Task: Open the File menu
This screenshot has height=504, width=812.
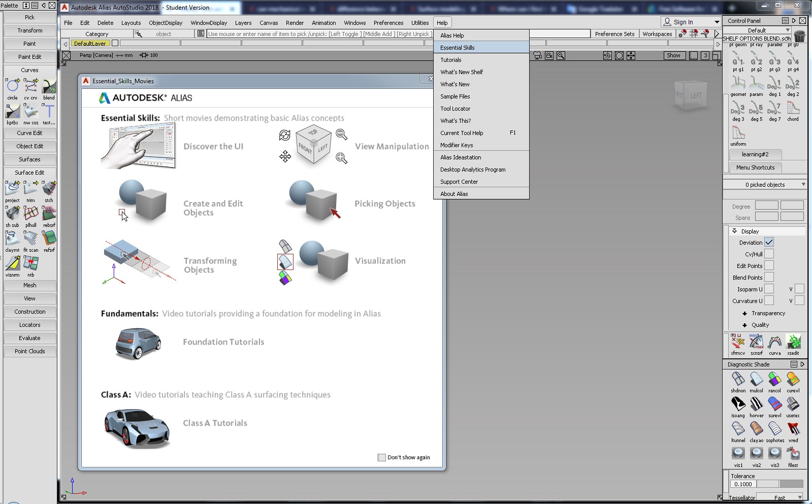Action: click(x=68, y=23)
